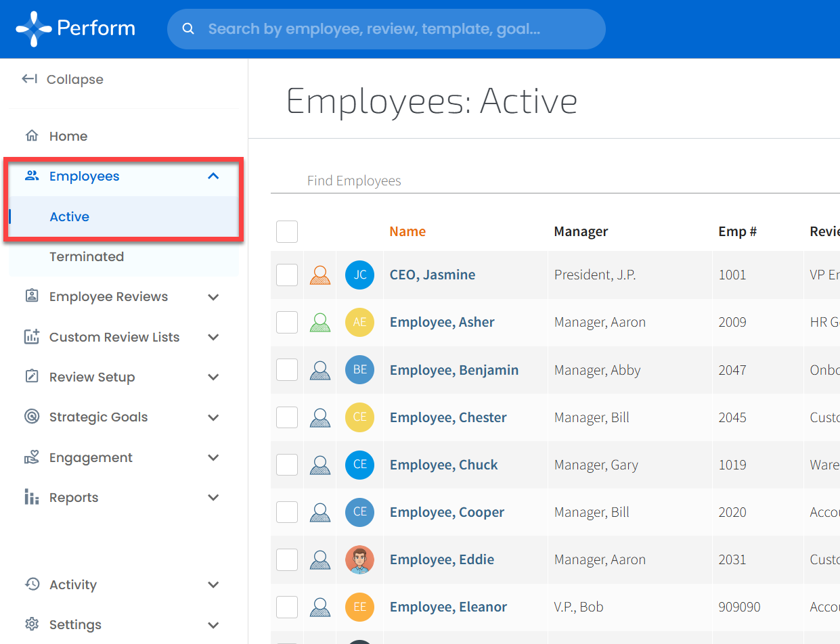Expand the Settings chevron
This screenshot has height=644, width=840.
click(x=213, y=625)
